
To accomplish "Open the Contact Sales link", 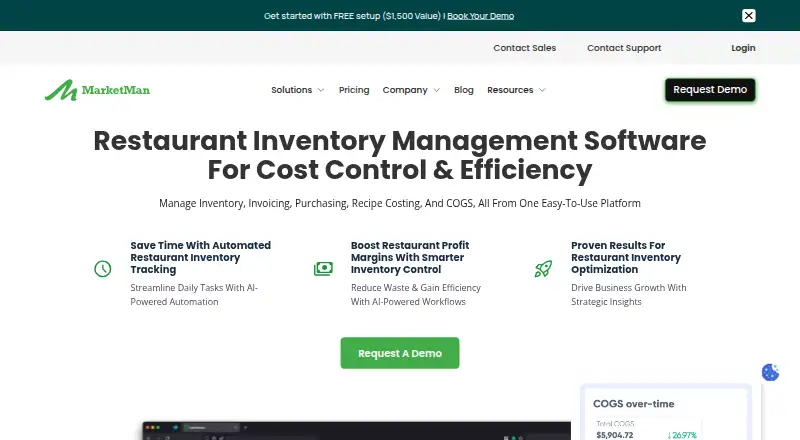I will [524, 48].
